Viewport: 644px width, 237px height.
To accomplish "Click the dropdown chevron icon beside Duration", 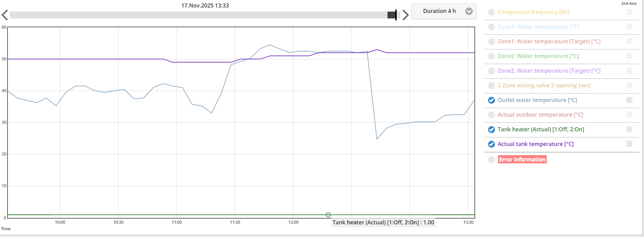I will click(469, 11).
